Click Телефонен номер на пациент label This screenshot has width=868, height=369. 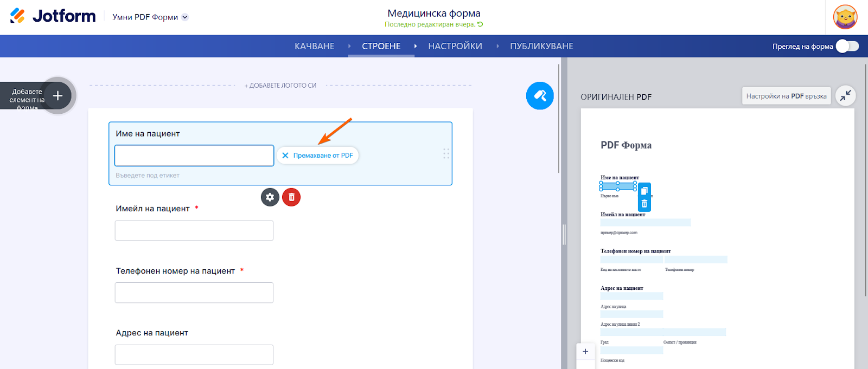click(x=175, y=271)
